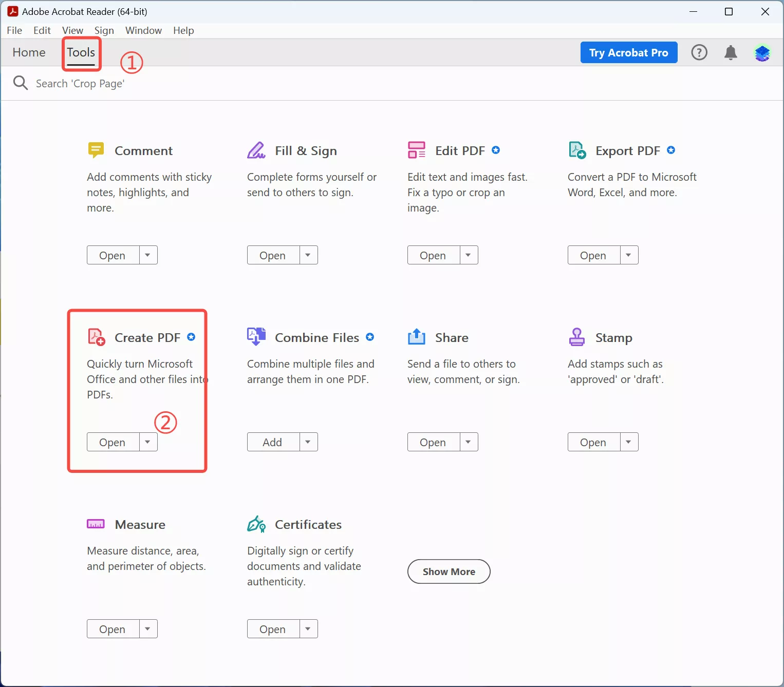This screenshot has width=784, height=687.
Task: Click the Stamp title text
Action: [614, 337]
